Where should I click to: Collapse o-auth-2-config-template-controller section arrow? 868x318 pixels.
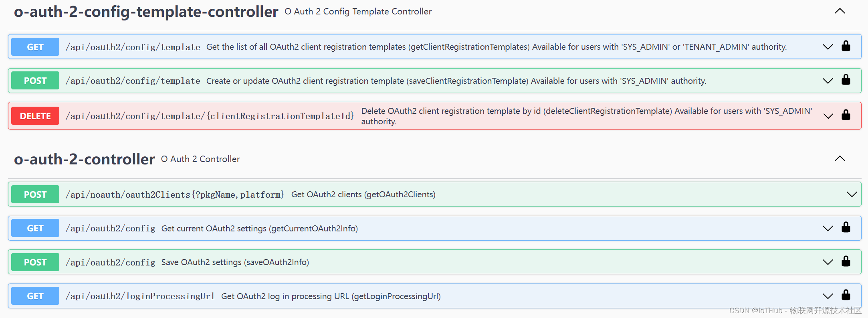click(x=840, y=11)
